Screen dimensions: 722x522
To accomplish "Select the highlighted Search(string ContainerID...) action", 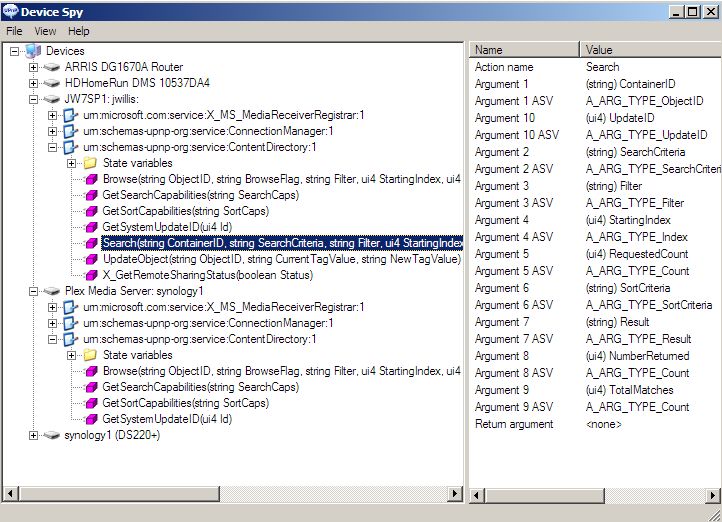I will pyautogui.click(x=282, y=243).
